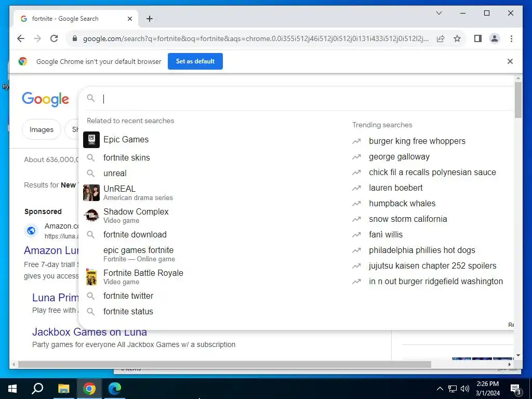Viewport: 532px width, 399px height.
Task: Open File Explorer from the taskbar
Action: [63, 389]
